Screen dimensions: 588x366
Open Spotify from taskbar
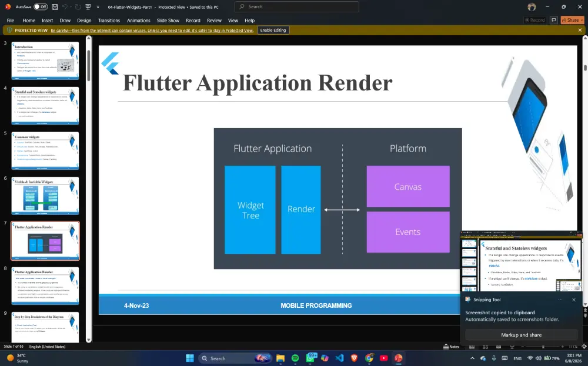coord(295,358)
